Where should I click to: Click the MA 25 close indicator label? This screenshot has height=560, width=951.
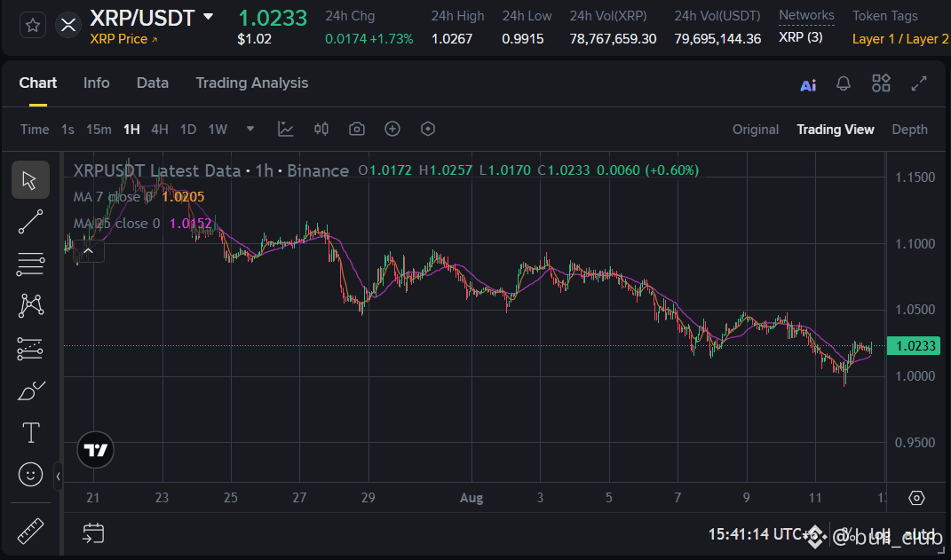click(x=117, y=224)
